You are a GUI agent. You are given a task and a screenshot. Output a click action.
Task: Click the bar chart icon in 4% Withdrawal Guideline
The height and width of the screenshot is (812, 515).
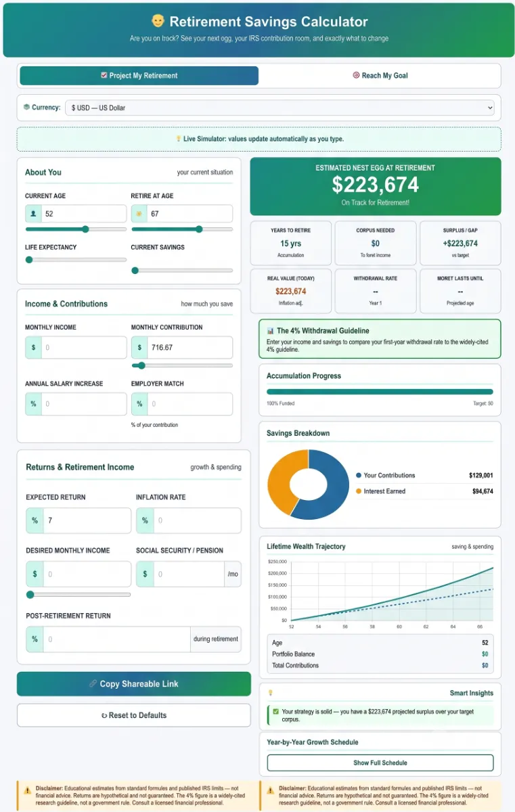(271, 331)
